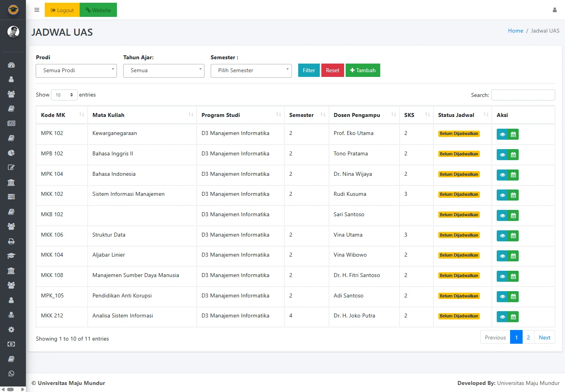This screenshot has width=565, height=392.
Task: Click the pie chart icon in sidebar
Action: (11, 153)
